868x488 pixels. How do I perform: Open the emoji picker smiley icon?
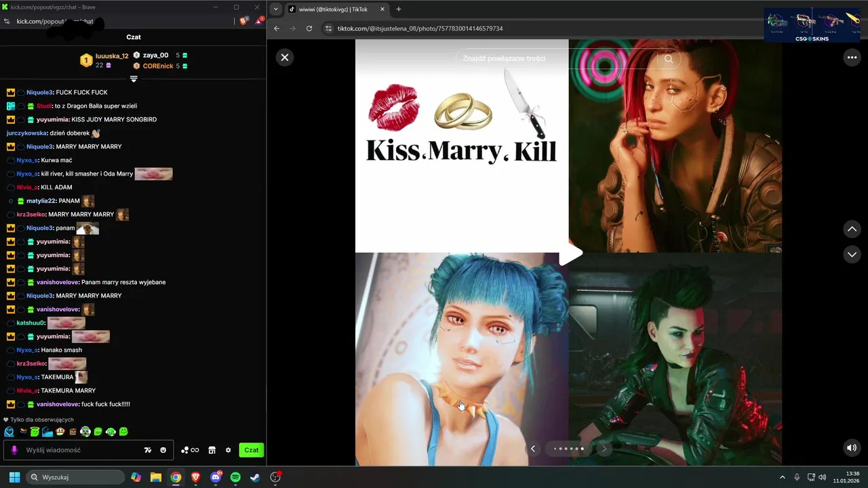[x=163, y=450]
